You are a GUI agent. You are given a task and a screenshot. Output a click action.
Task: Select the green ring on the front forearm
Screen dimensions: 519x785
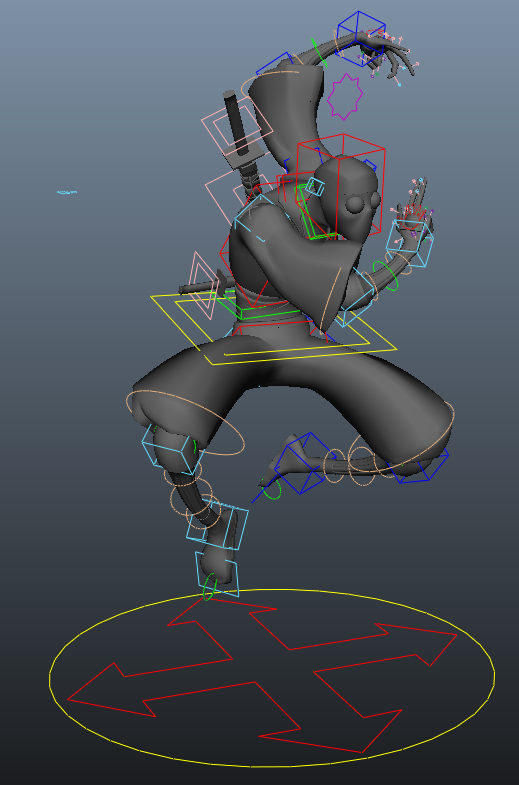click(385, 274)
